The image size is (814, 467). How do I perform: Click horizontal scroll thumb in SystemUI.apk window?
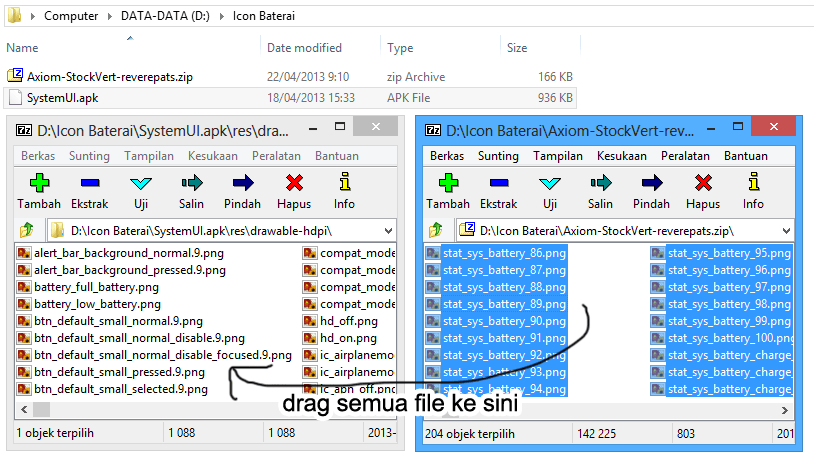(42, 409)
